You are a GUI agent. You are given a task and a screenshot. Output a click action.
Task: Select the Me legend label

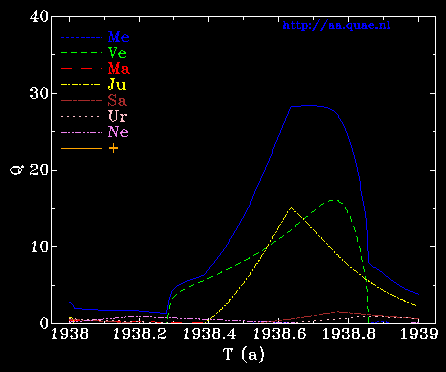(119, 37)
